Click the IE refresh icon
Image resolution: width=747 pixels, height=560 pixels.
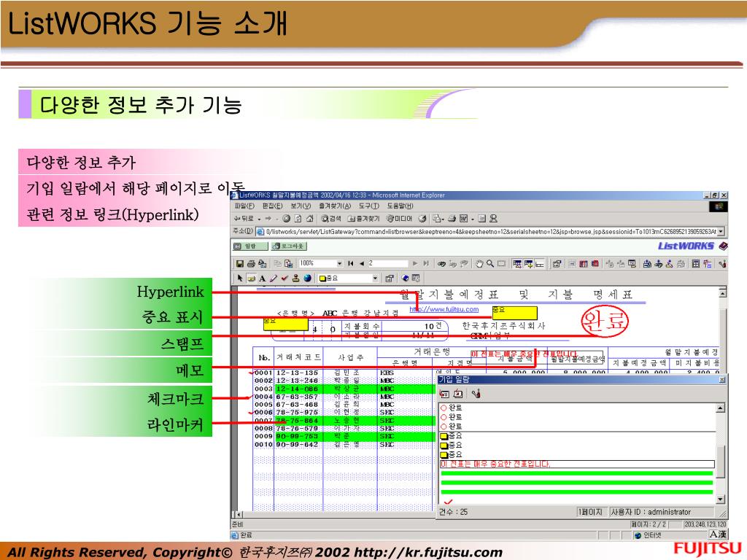point(298,219)
